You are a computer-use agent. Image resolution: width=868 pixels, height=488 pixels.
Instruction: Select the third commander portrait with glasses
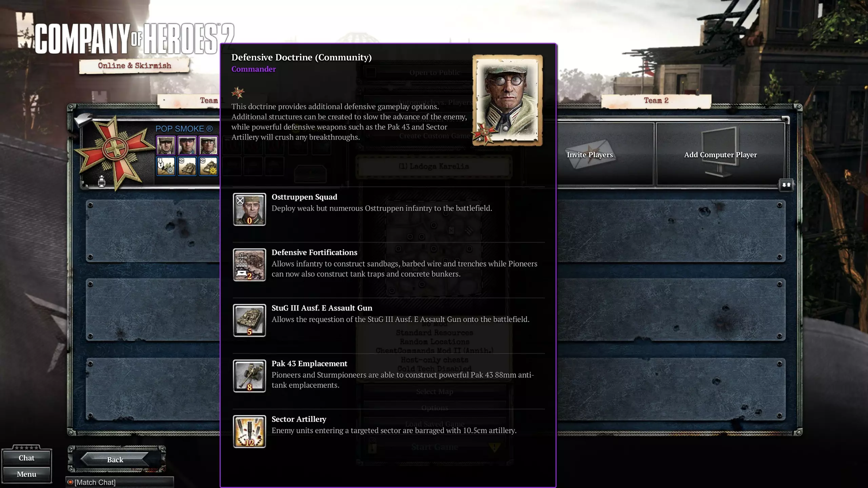coord(208,145)
